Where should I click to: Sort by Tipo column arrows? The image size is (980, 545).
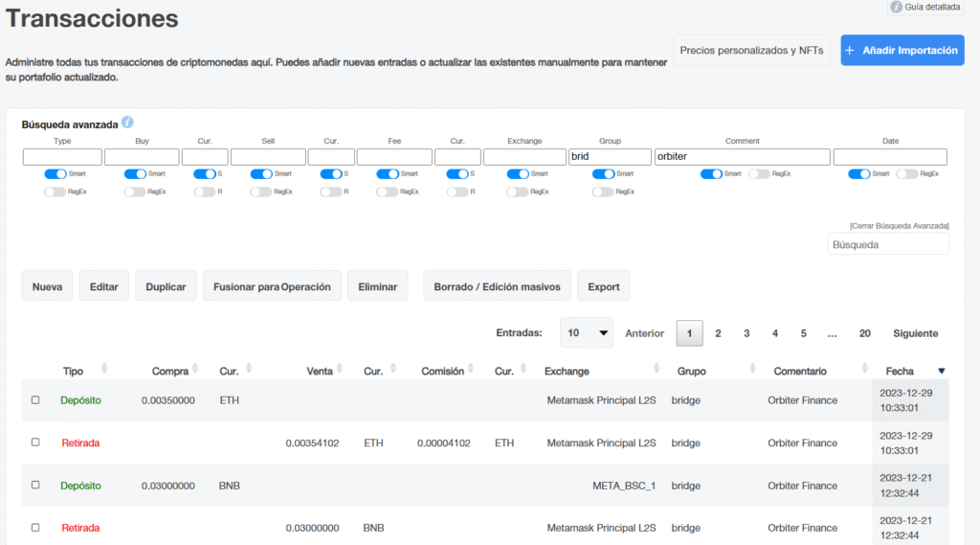tap(104, 369)
